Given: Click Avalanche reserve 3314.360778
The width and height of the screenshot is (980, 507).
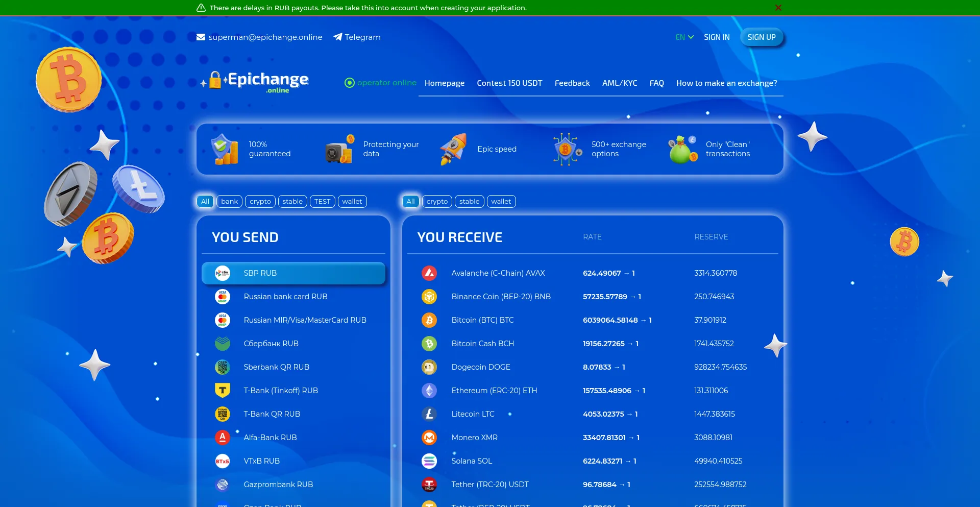Looking at the screenshot, I should coord(716,273).
